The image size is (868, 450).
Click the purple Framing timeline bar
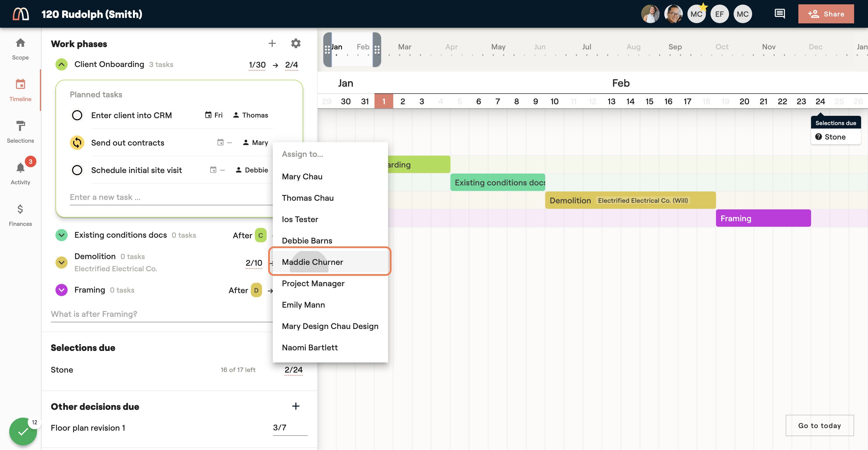pyautogui.click(x=763, y=218)
